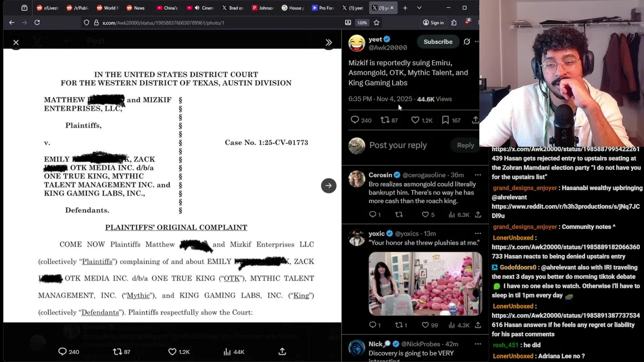Like Cerosin's comment showing 5 likes
The image size is (644, 362).
(425, 215)
